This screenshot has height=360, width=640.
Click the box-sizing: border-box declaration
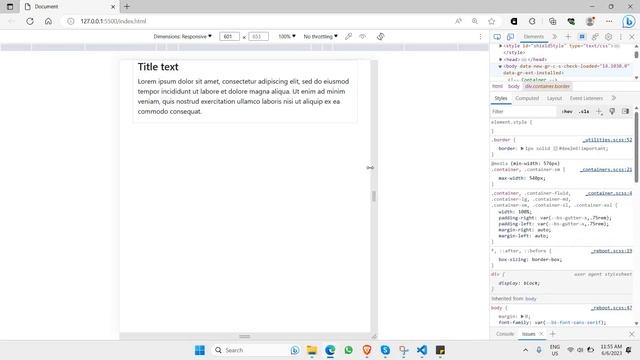530,260
